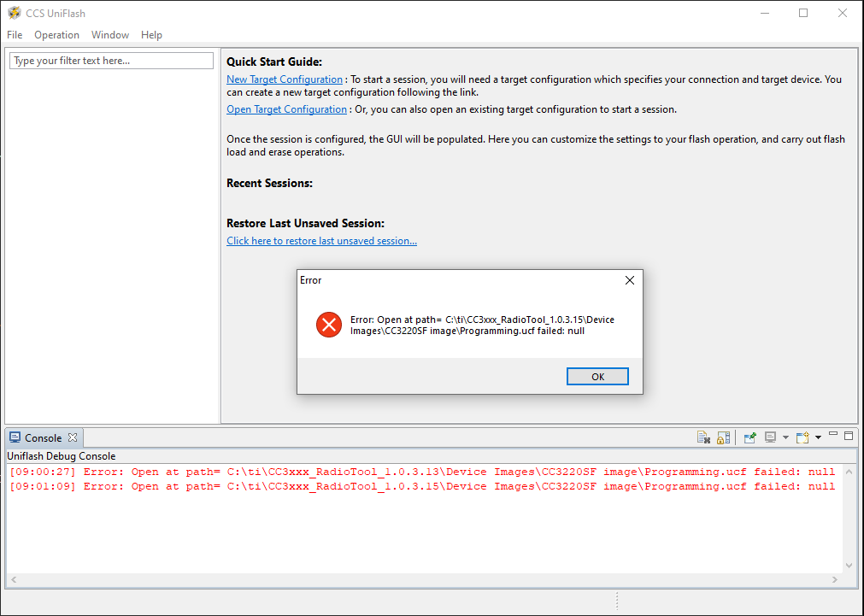The height and width of the screenshot is (616, 864).
Task: Open the Display Selected Console dropdown arrow
Action: [785, 437]
